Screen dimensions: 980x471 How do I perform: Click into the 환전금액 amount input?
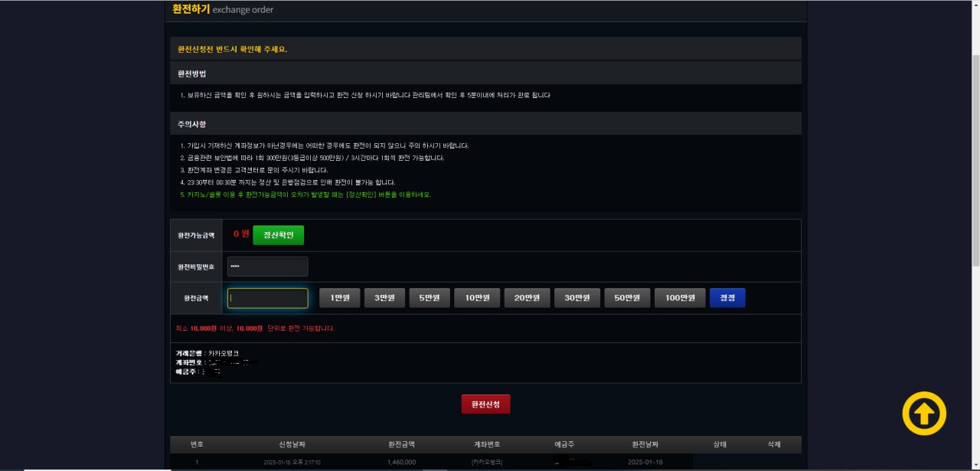(x=267, y=298)
